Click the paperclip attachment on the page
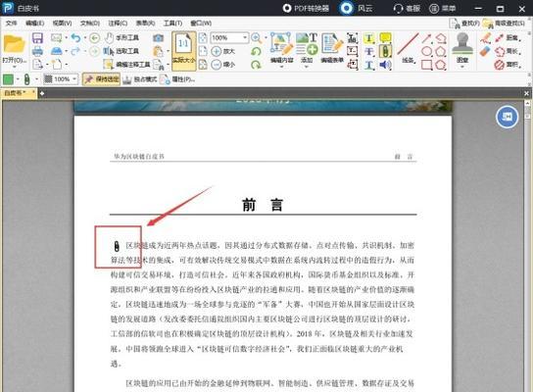This screenshot has width=533, height=392. coord(117,246)
